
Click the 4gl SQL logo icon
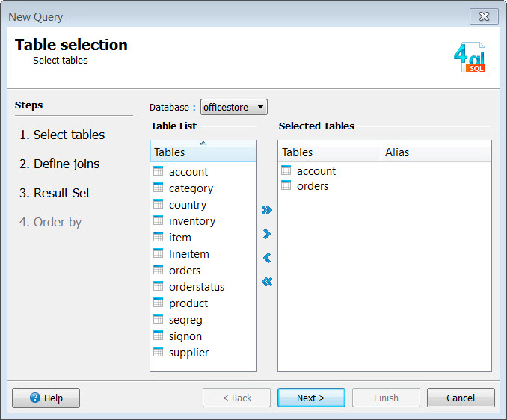click(x=470, y=58)
